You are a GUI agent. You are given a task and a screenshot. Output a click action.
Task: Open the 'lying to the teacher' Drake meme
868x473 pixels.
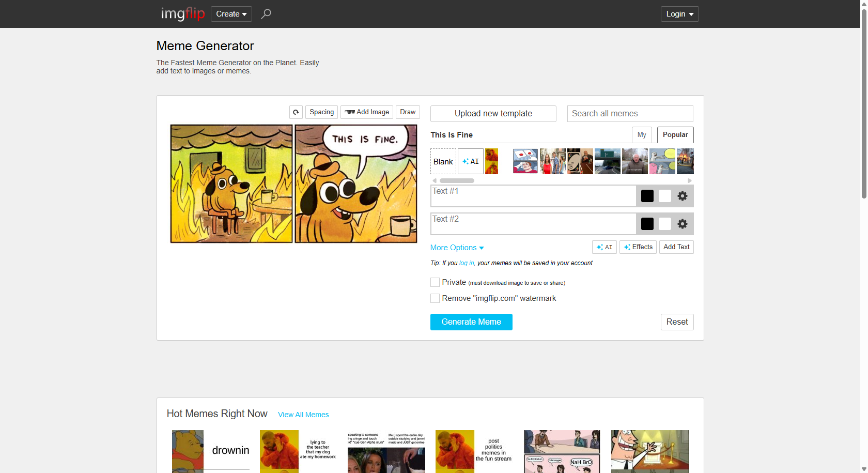[x=299, y=451]
